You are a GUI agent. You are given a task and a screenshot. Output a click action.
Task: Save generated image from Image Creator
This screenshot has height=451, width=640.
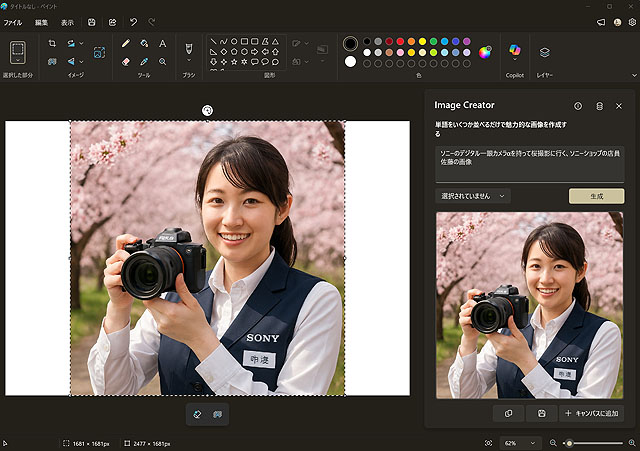point(541,413)
